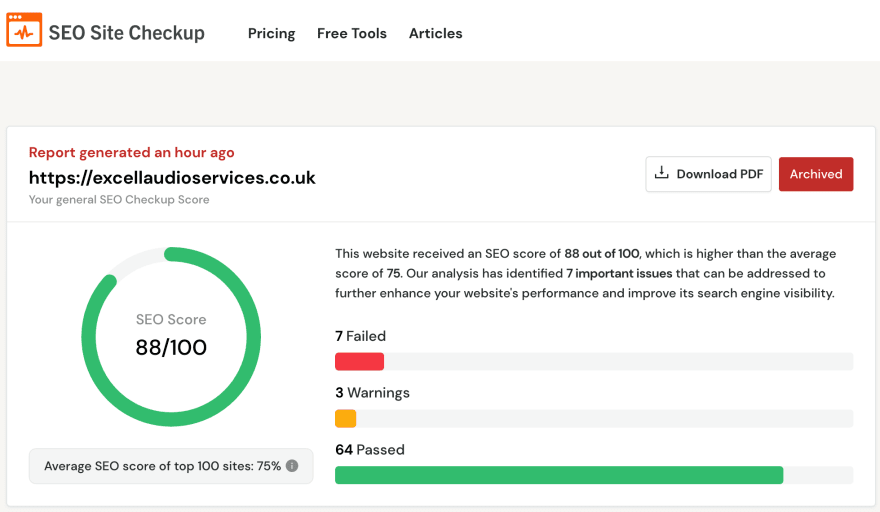Click the 'Report generated an hour ago' text

(x=131, y=153)
